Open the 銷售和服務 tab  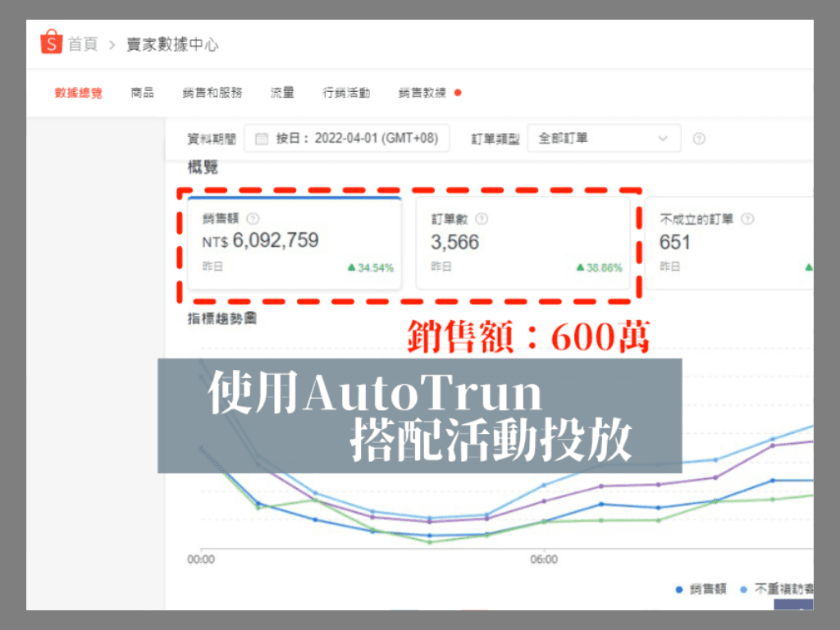pos(212,93)
